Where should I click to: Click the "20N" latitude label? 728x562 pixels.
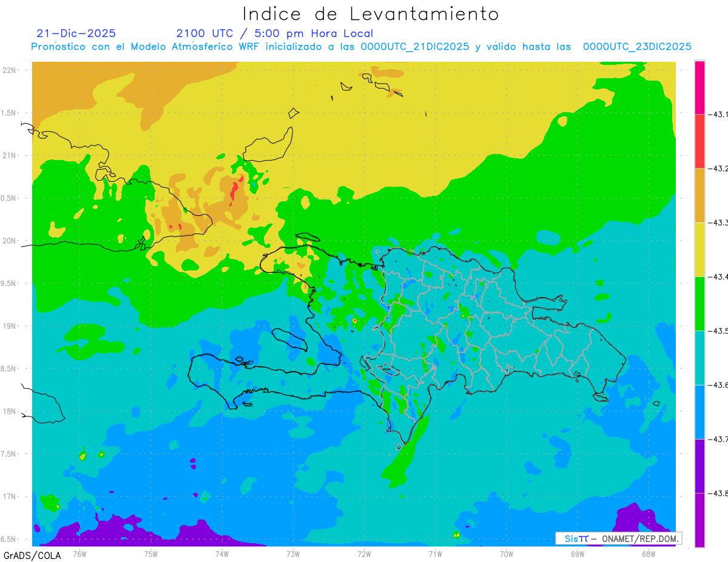9,241
